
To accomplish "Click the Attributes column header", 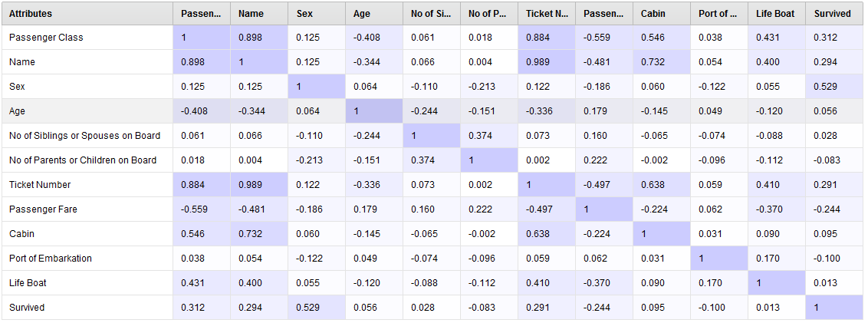I will [87, 13].
